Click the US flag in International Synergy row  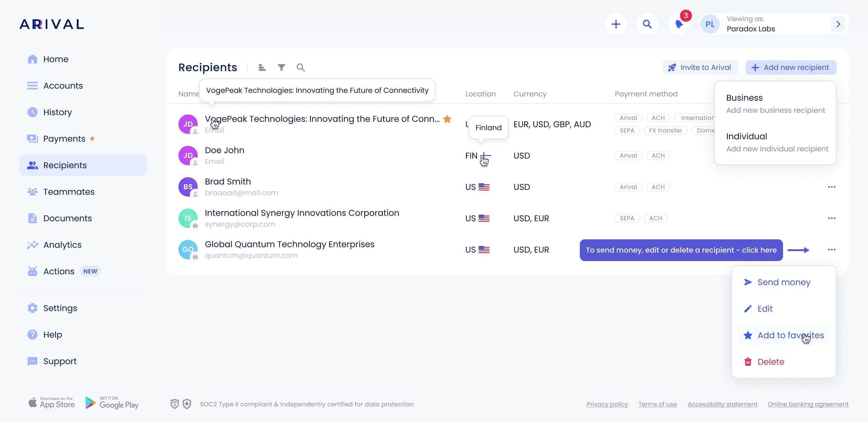[x=484, y=219]
